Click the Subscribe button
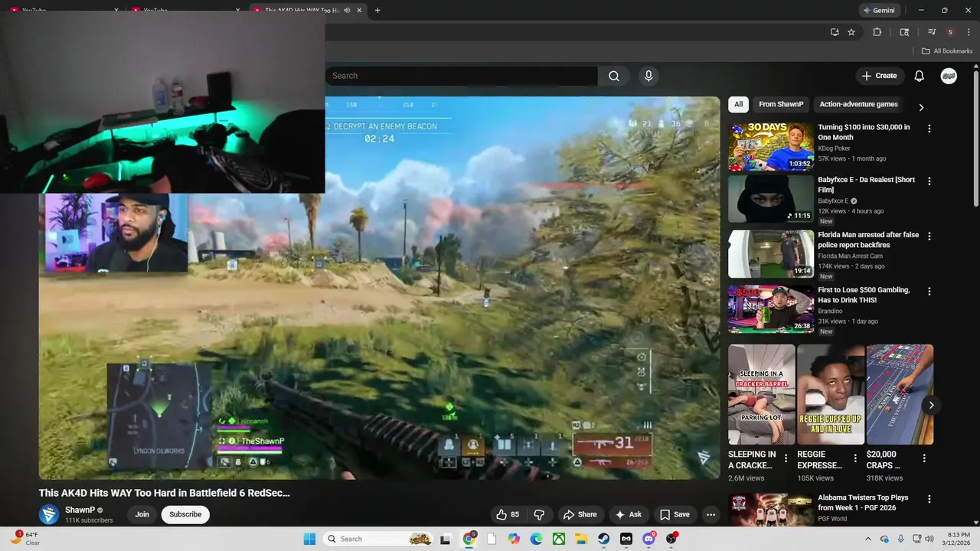980x551 pixels. click(185, 514)
